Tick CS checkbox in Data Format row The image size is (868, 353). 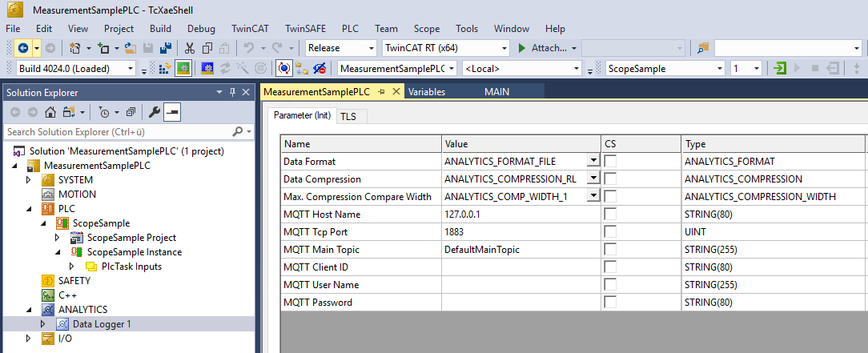pos(610,162)
